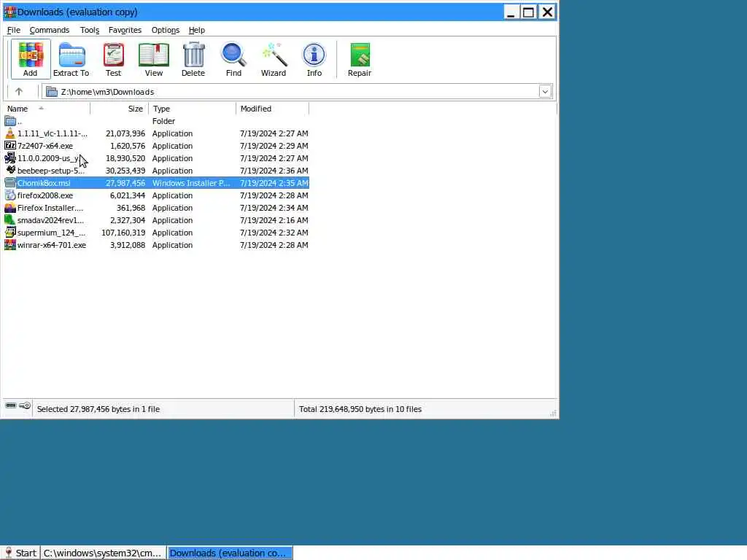
Task: Click the disk drive icon in status bar
Action: point(10,405)
